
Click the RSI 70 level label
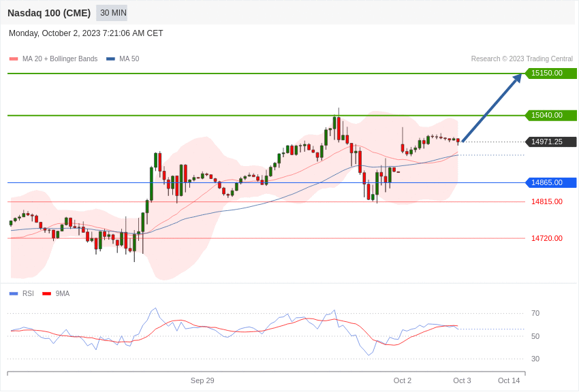(535, 314)
